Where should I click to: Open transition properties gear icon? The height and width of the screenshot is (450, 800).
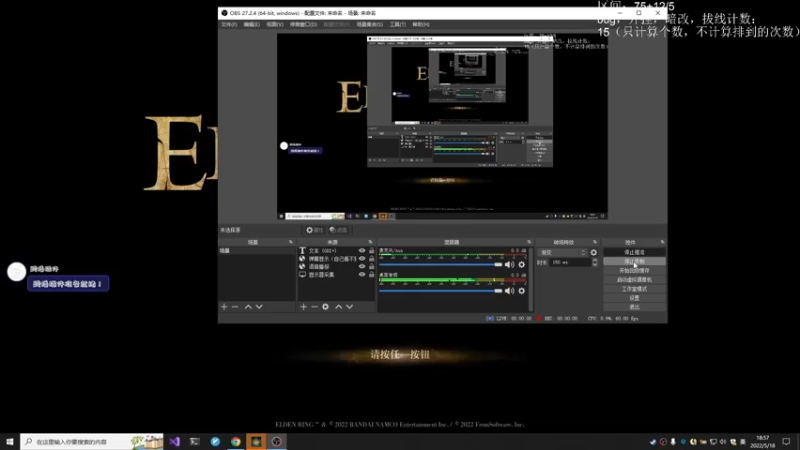click(x=593, y=253)
